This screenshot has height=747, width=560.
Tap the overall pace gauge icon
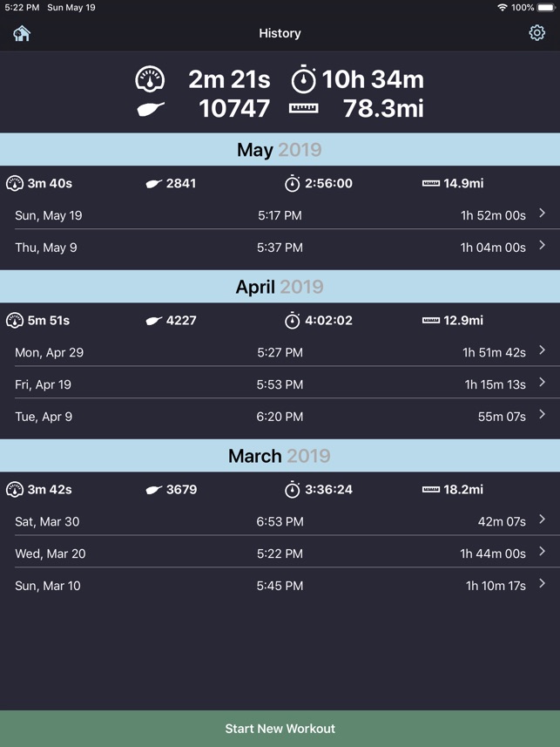150,79
